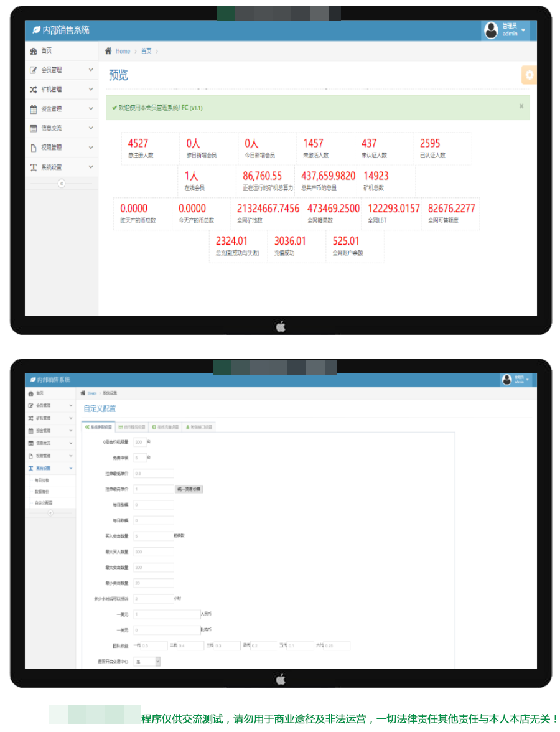560x732 pixels.
Task: Click 信息交流 window icon on 预览 screen
Action: 33,128
